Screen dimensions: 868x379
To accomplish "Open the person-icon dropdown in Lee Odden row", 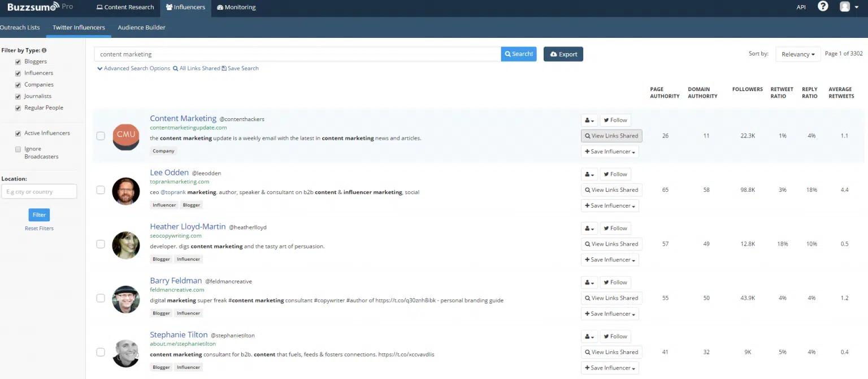I will pos(589,174).
